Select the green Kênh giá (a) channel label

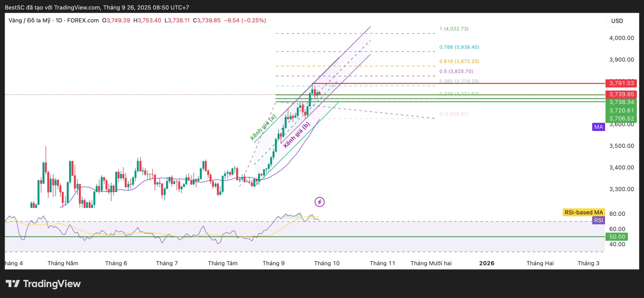coord(263,127)
